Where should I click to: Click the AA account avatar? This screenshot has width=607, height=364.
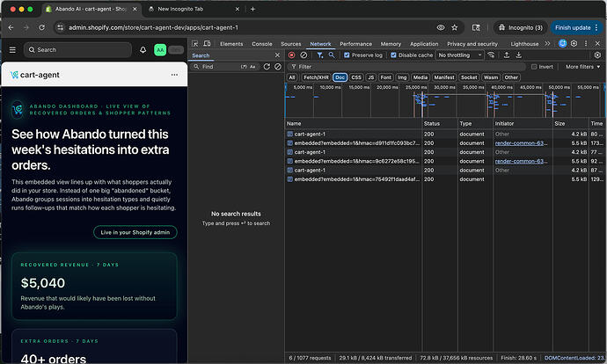point(160,50)
